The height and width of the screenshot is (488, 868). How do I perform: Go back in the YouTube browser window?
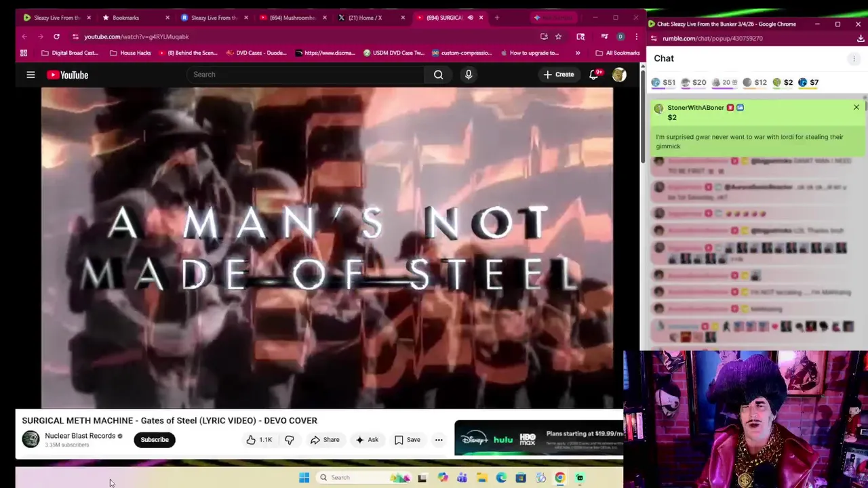coord(24,37)
